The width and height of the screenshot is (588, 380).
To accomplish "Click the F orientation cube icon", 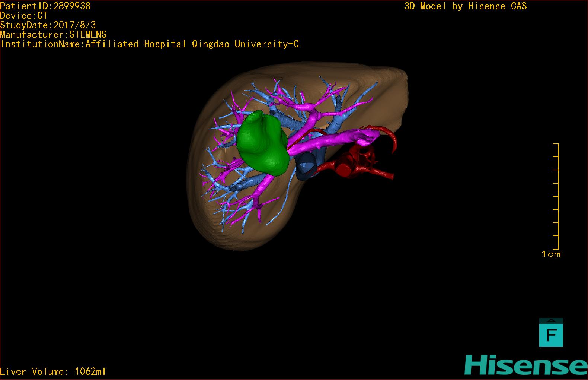I will click(551, 332).
